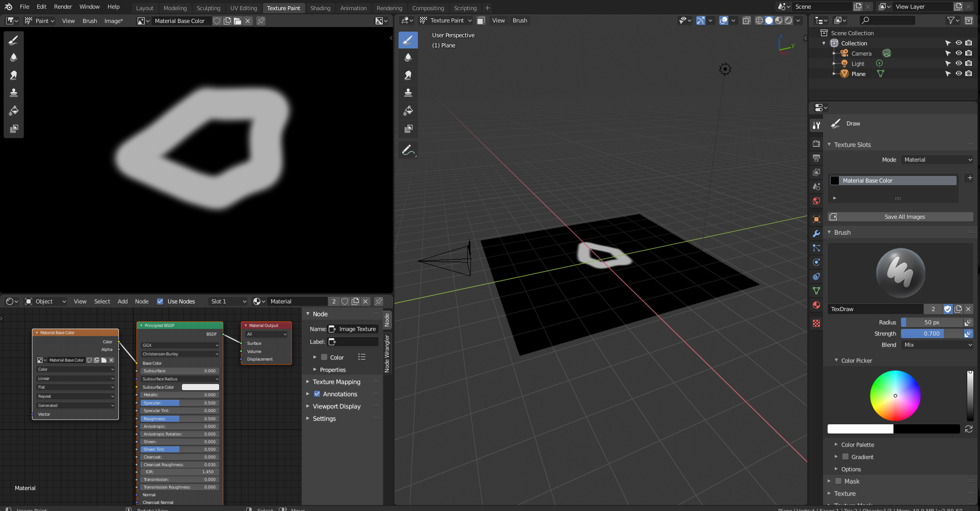Activate the Fill paint tool
The height and width of the screenshot is (511, 980).
[x=14, y=110]
